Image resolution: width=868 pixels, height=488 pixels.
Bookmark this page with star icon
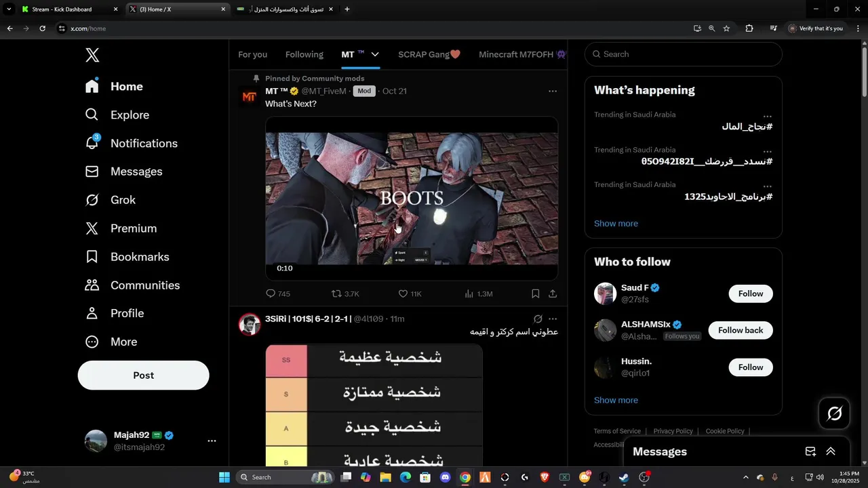tap(726, 28)
